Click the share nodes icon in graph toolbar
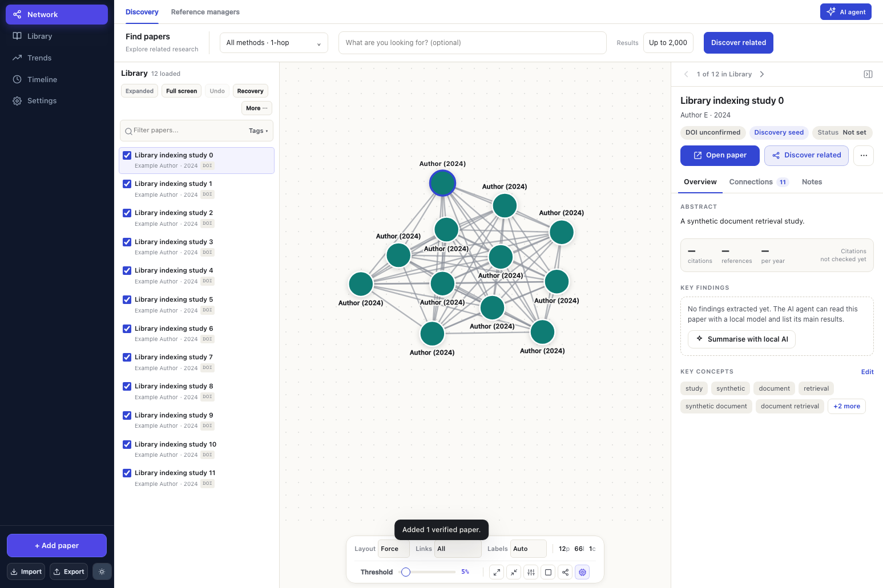The image size is (883, 588). [x=565, y=572]
